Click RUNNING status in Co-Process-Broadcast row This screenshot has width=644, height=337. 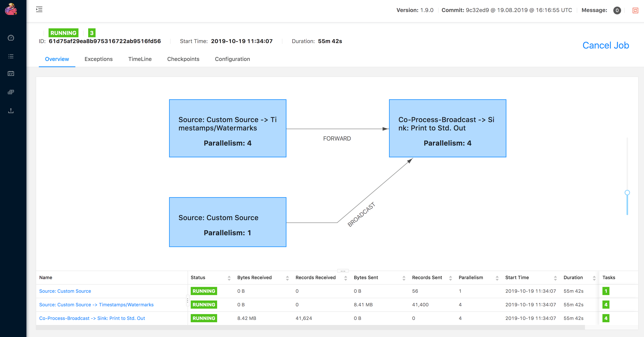click(204, 318)
